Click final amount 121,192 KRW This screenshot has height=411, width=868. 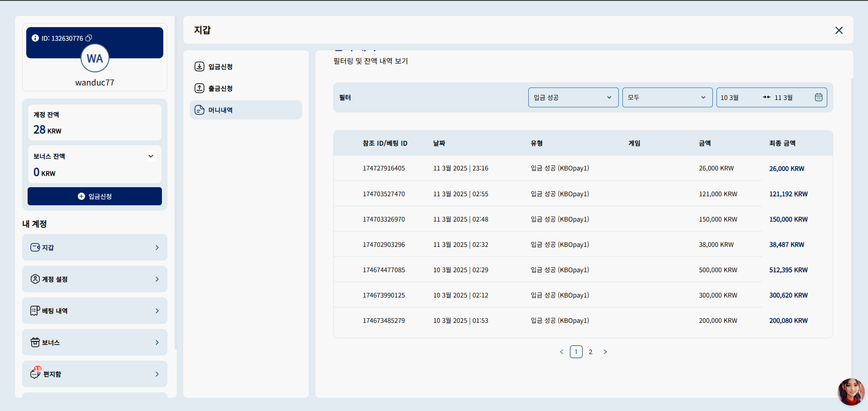click(788, 194)
